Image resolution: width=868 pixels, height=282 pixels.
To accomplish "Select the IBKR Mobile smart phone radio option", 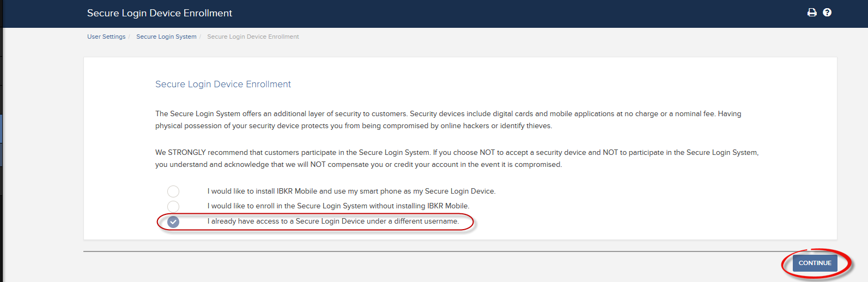I will point(173,191).
